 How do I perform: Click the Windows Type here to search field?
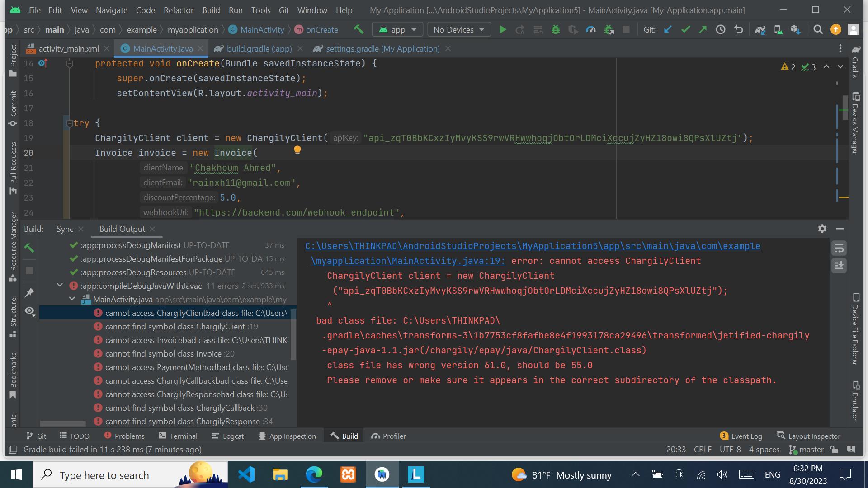point(104,475)
